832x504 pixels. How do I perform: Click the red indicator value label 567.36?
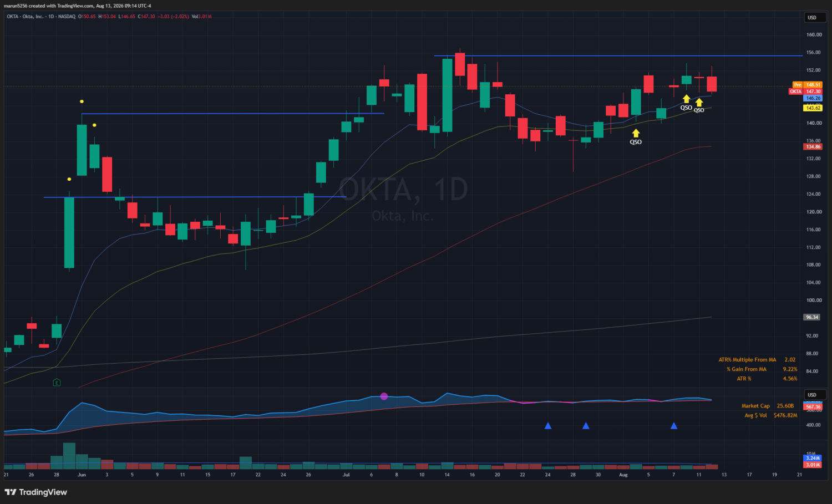pyautogui.click(x=813, y=407)
